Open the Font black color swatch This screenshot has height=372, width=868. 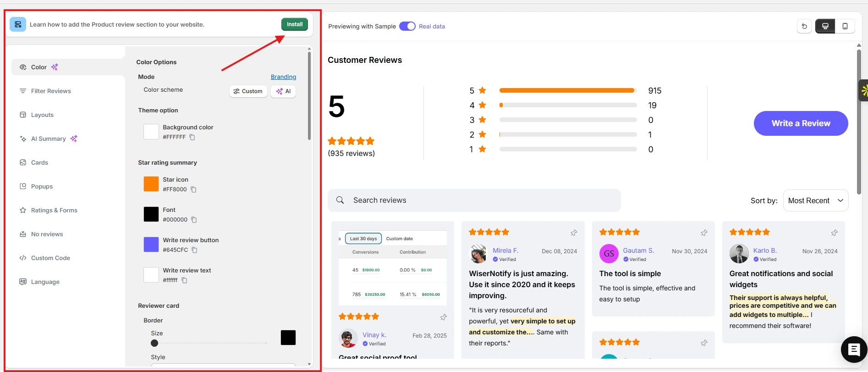(x=151, y=214)
